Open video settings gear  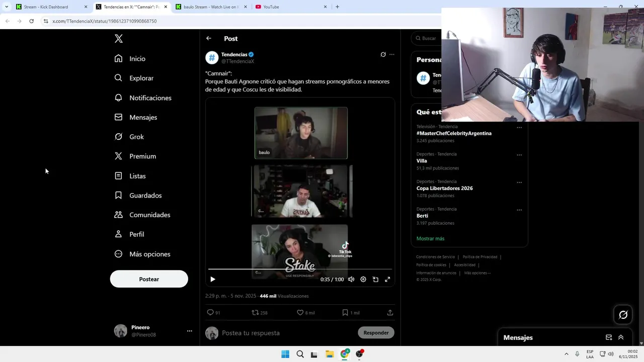coord(363,279)
